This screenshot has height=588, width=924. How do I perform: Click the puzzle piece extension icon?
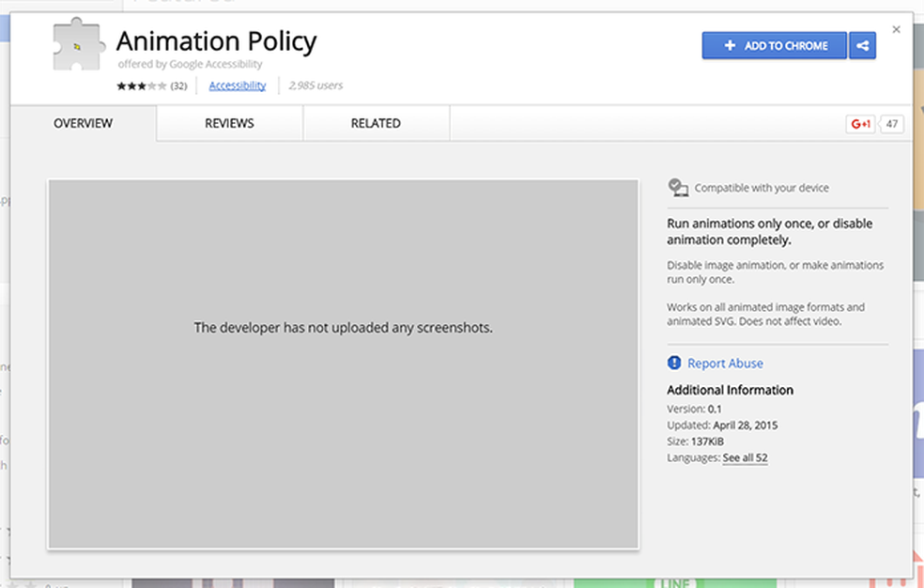[x=76, y=47]
